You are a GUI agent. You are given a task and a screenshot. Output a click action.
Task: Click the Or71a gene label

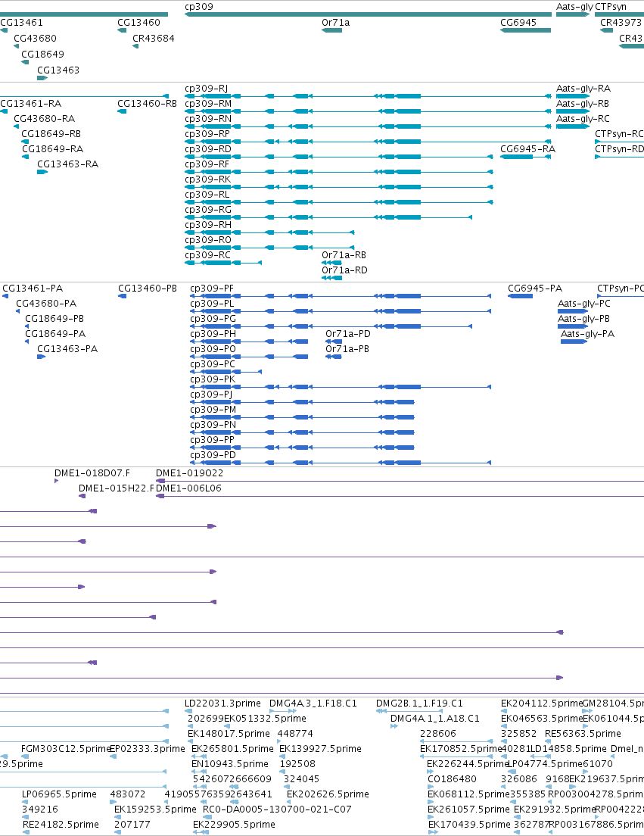pos(335,23)
